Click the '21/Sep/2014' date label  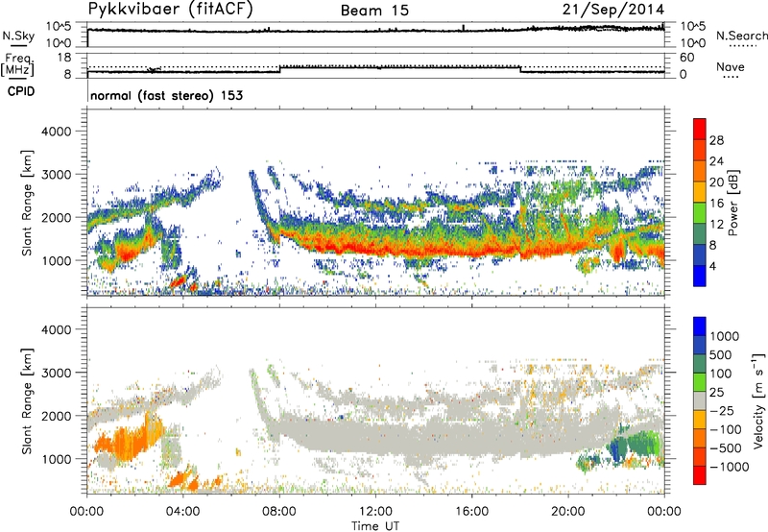point(613,10)
